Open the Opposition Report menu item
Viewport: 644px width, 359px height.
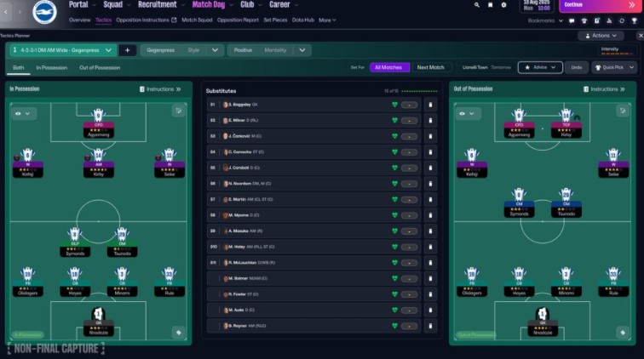238,20
